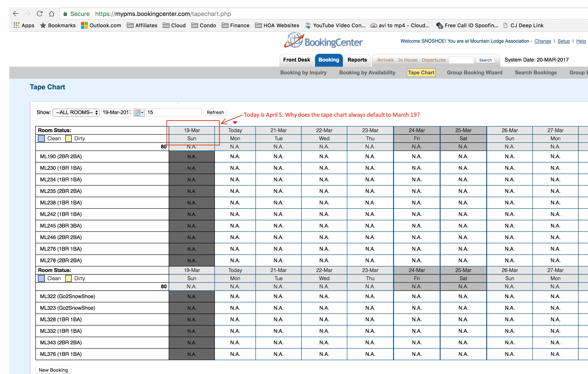Click the top Clean blue legend swatch
588x374 pixels.
41,139
